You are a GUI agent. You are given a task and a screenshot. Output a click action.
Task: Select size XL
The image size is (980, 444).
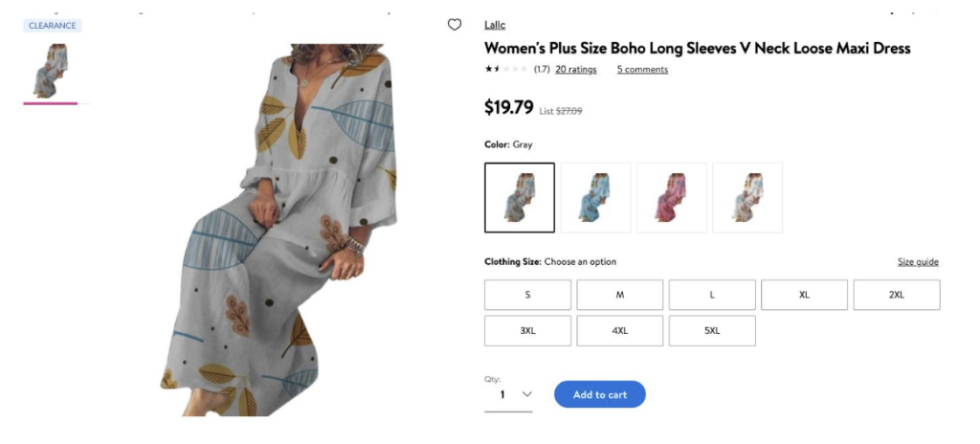pyautogui.click(x=804, y=295)
